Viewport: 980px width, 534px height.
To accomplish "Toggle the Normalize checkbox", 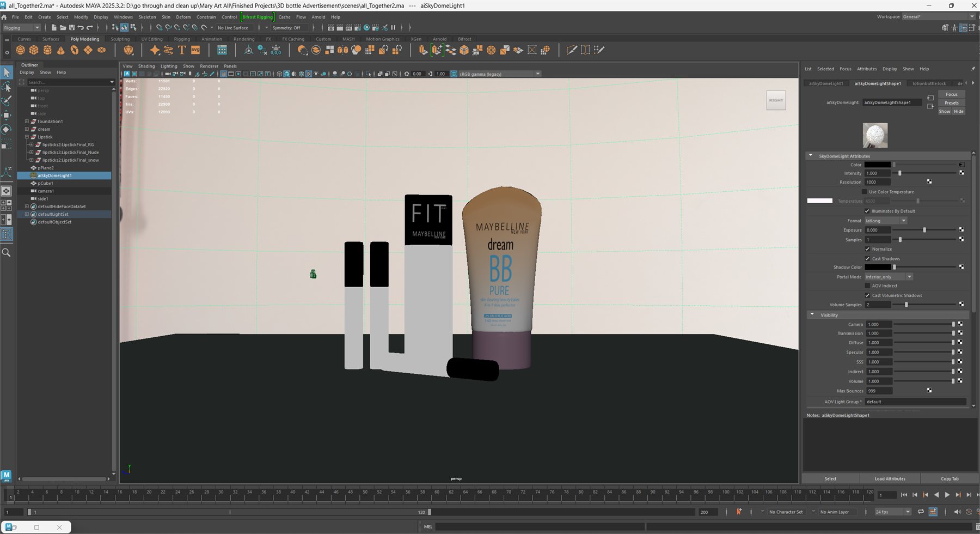I will pyautogui.click(x=867, y=249).
